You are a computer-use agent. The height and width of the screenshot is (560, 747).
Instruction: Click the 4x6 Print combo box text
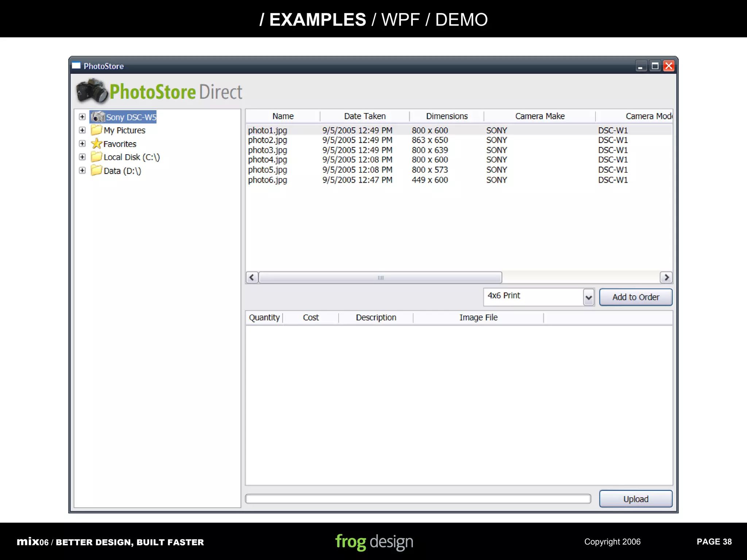[x=504, y=296]
